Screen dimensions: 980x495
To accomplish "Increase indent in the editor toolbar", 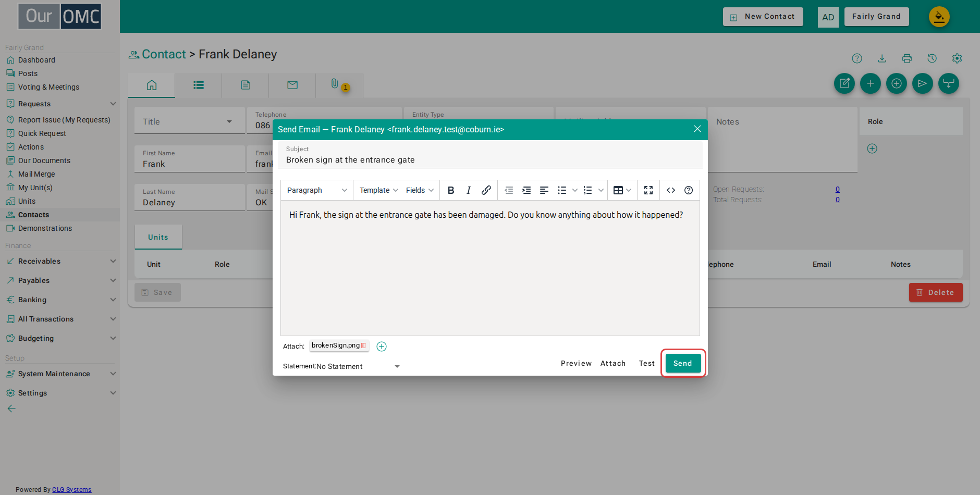I will [526, 190].
